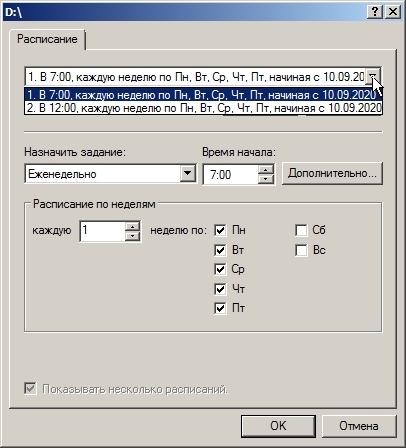Click the Отмена button
Screen dimensions: 406x448
[x=359, y=426]
